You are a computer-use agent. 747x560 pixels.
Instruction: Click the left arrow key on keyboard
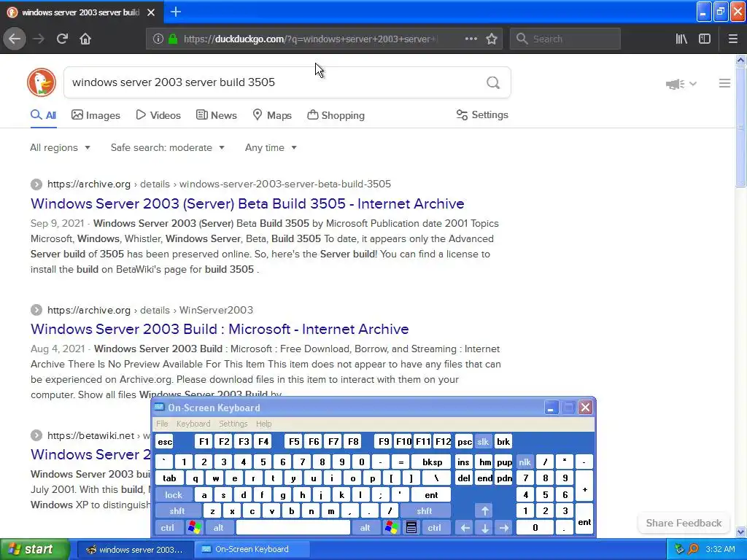(465, 528)
